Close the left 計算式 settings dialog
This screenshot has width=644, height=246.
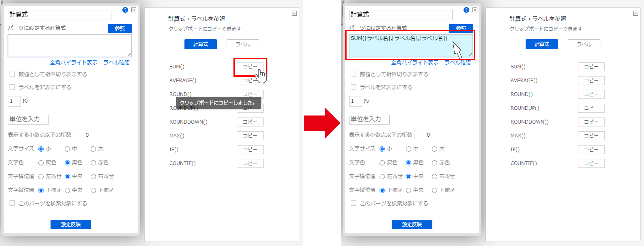[x=134, y=10]
